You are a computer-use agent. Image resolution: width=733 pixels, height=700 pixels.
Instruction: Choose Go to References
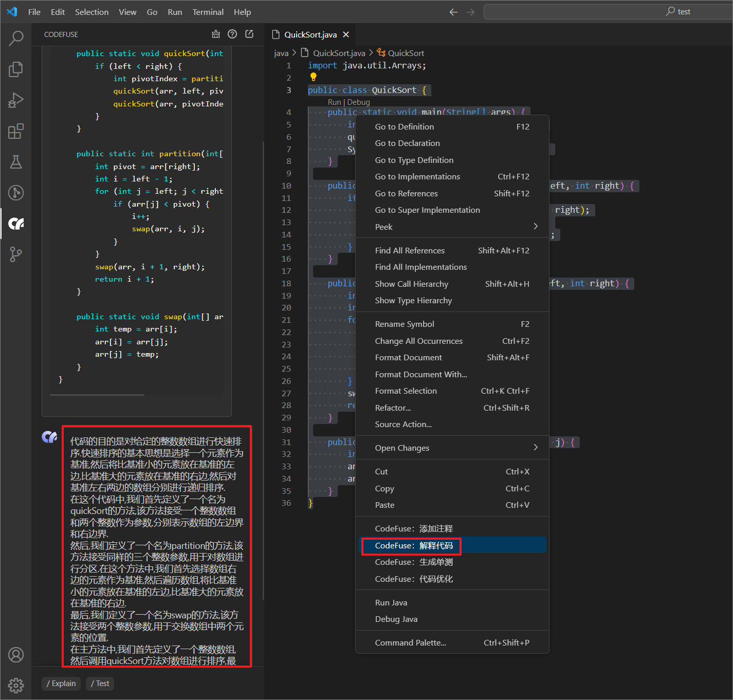pyautogui.click(x=452, y=193)
